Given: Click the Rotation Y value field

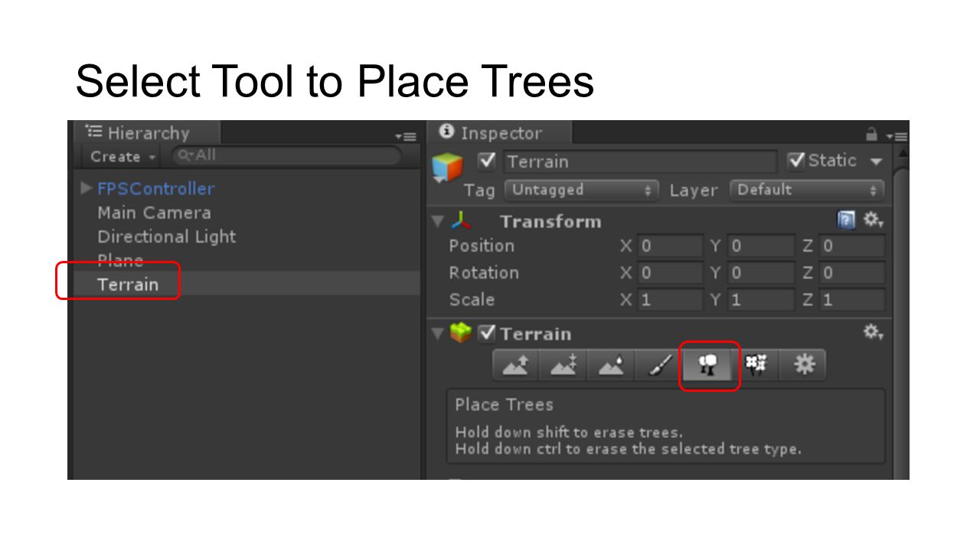Looking at the screenshot, I should [x=761, y=273].
